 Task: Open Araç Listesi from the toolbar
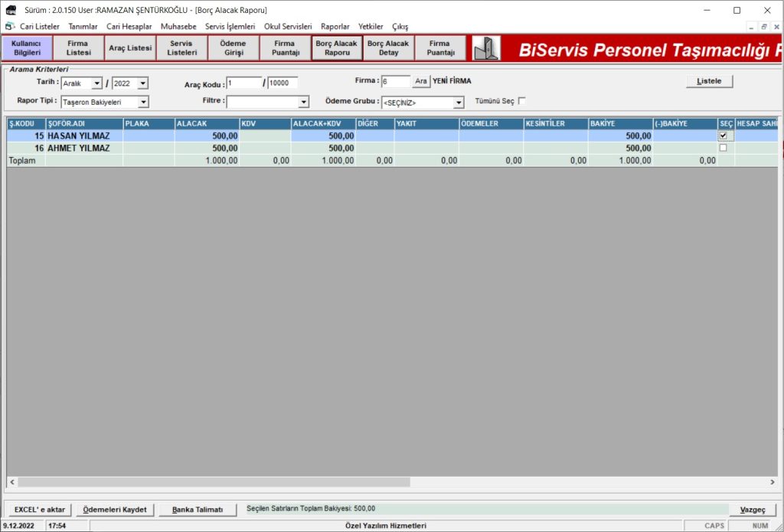click(130, 48)
